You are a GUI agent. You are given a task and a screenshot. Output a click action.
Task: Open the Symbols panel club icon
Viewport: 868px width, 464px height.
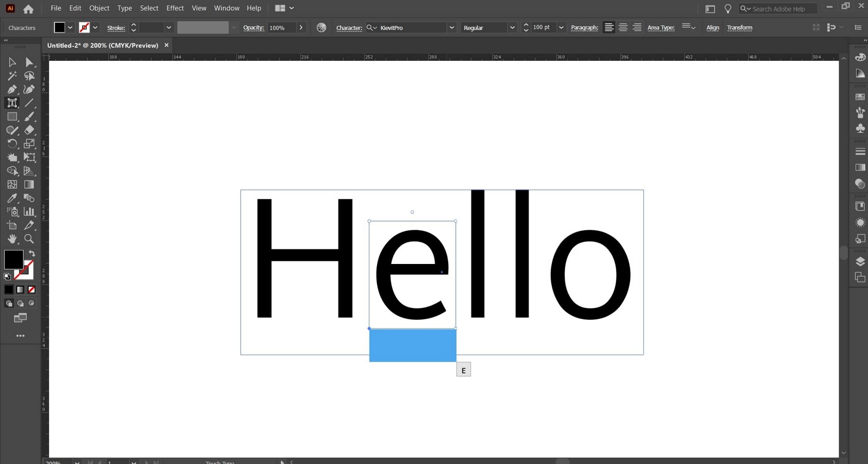point(860,128)
